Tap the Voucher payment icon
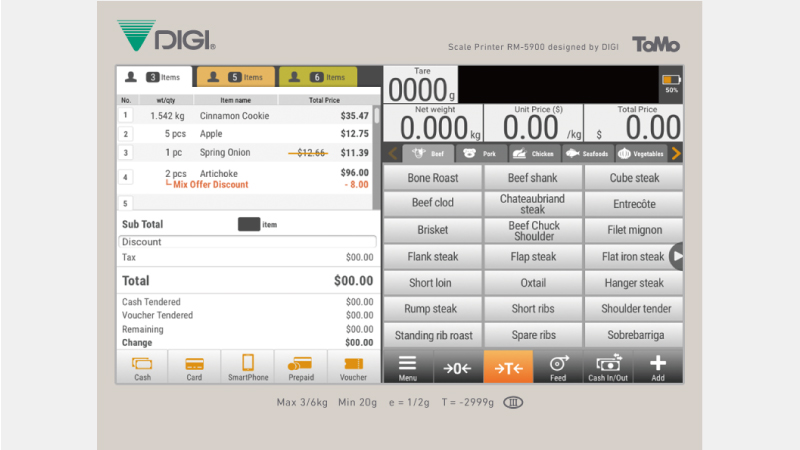This screenshot has height=450, width=800. (x=353, y=367)
